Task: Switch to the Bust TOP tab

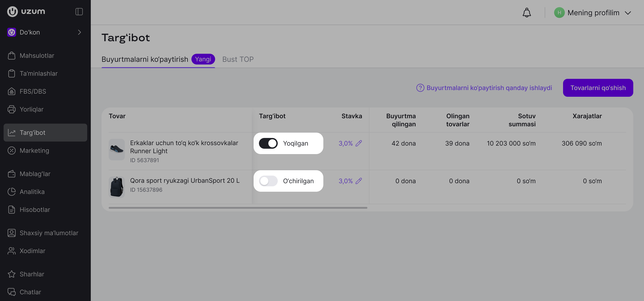Action: (238, 59)
